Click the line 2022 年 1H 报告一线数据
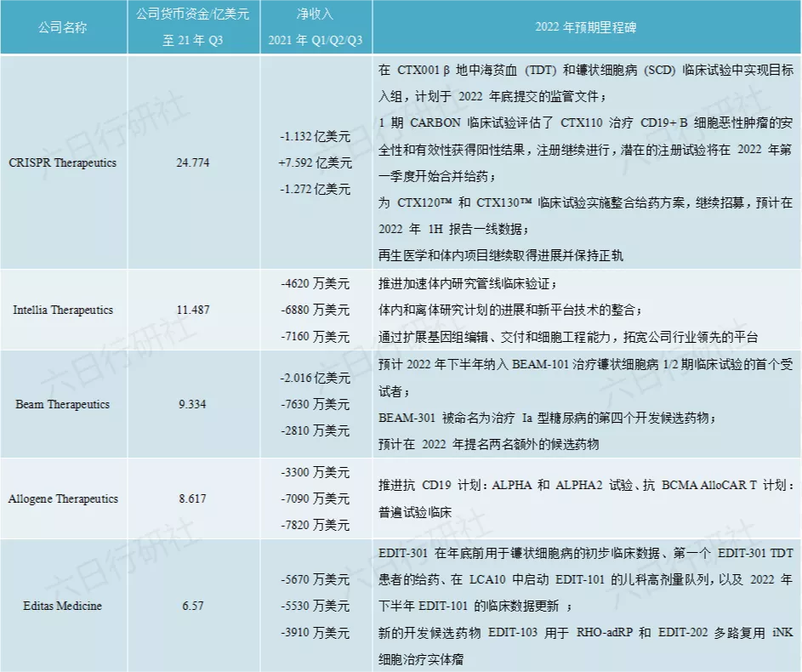Viewport: 802px width, 672px height. pyautogui.click(x=453, y=229)
